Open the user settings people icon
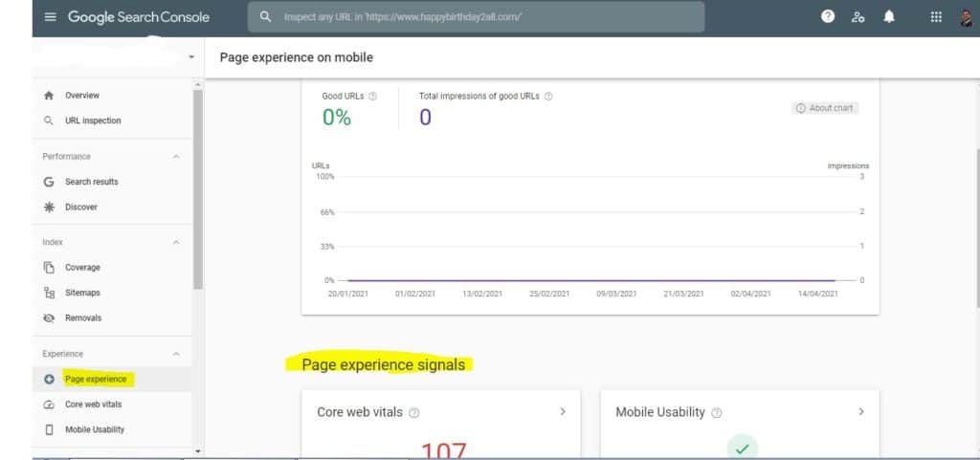 858,17
